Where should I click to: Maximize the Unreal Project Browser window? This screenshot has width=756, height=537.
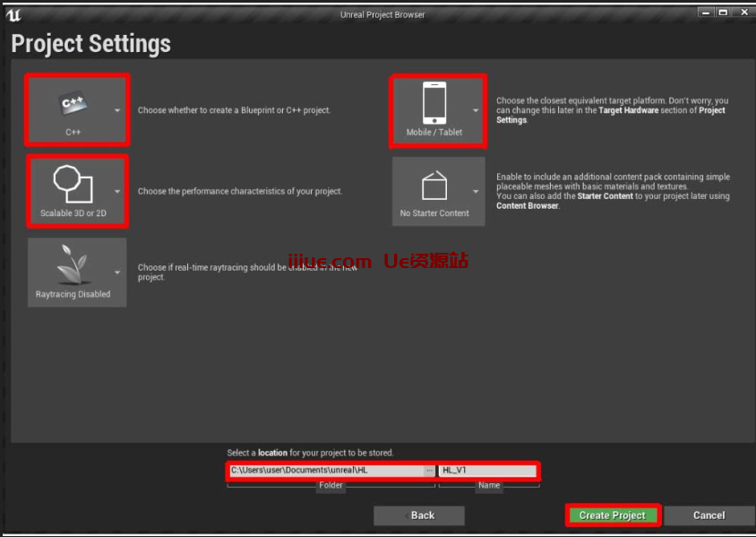coord(722,13)
